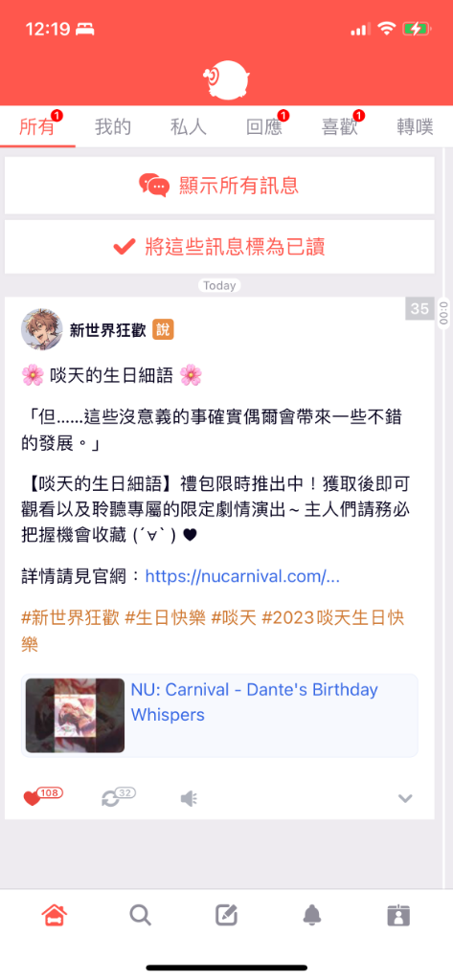Screen dimensions: 453x980
Task: Open the Dante's Birthday Whispers preview thumbnail
Action: pos(75,715)
